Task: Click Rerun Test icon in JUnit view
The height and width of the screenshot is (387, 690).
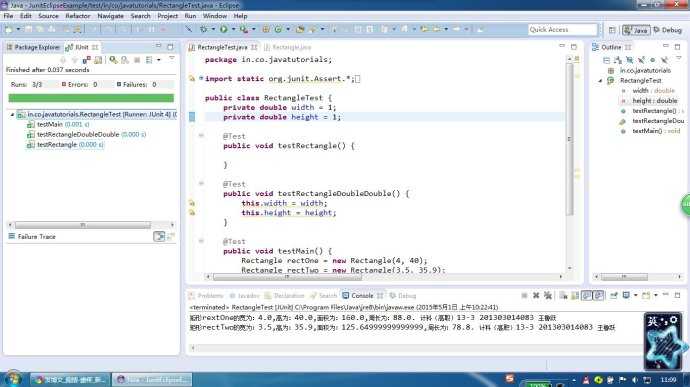Action: coord(114,59)
